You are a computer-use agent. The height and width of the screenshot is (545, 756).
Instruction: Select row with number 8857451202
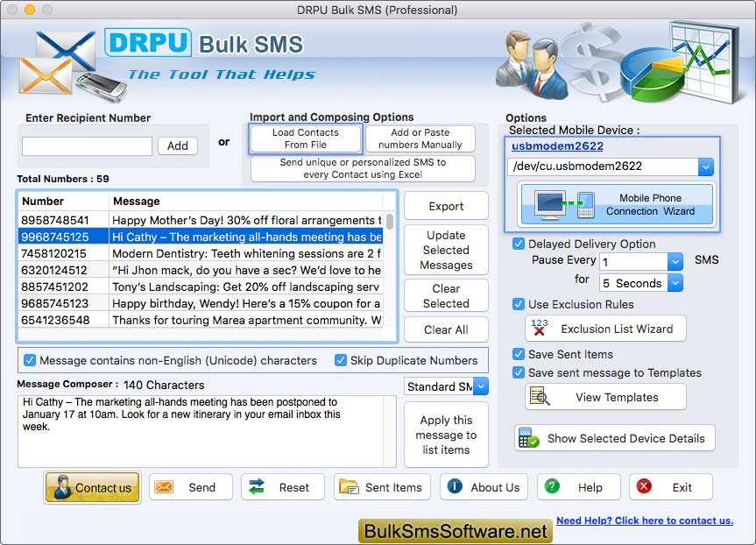point(201,287)
